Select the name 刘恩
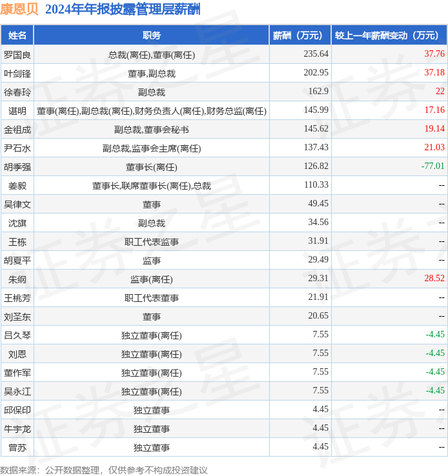Screen dimensions: 448x476 point(17,354)
